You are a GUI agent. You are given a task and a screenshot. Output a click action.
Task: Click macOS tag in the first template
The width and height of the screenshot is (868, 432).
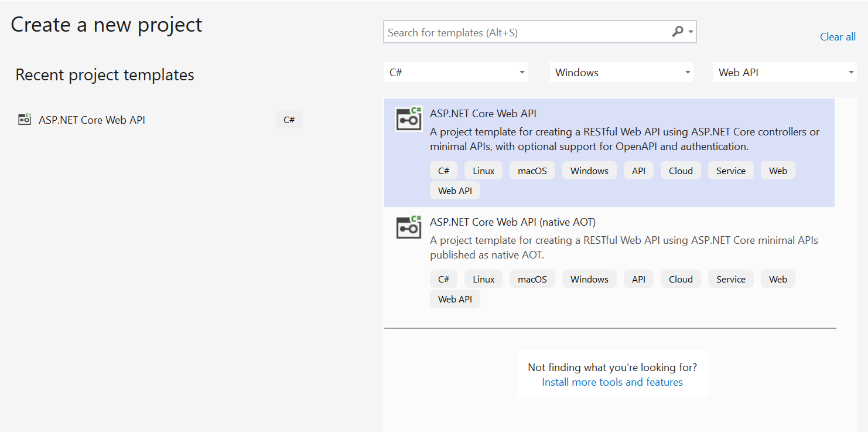pos(532,171)
